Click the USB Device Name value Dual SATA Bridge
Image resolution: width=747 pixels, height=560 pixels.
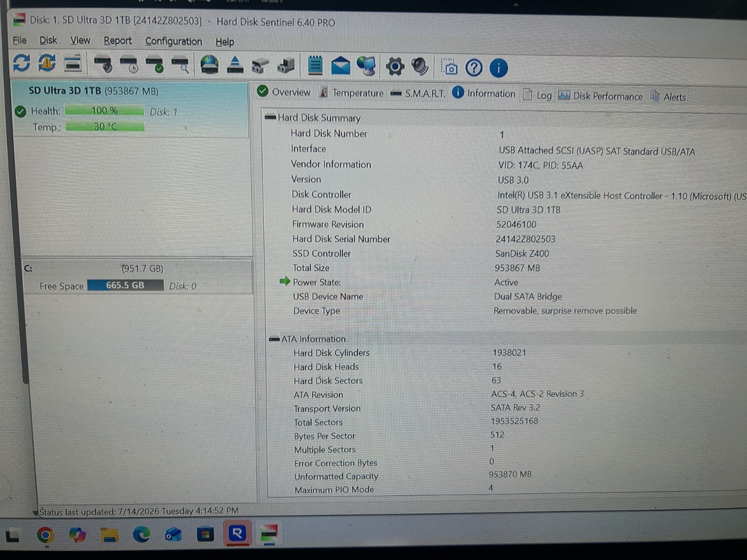coord(528,296)
